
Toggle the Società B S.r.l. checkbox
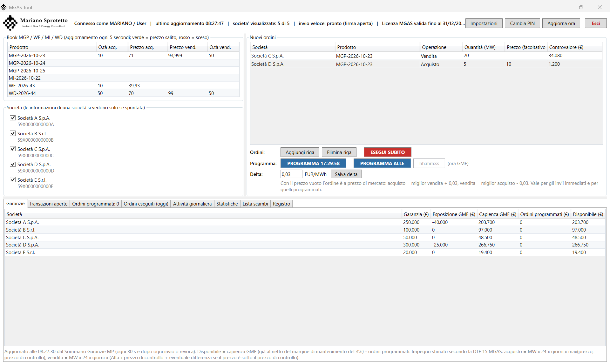click(x=13, y=133)
